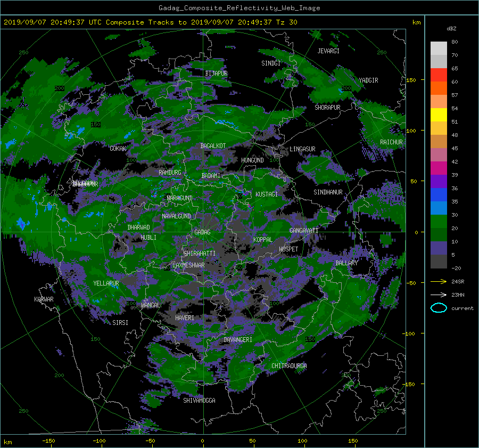479x448 pixels.
Task: Click the 24SR legend label
Action: click(458, 282)
